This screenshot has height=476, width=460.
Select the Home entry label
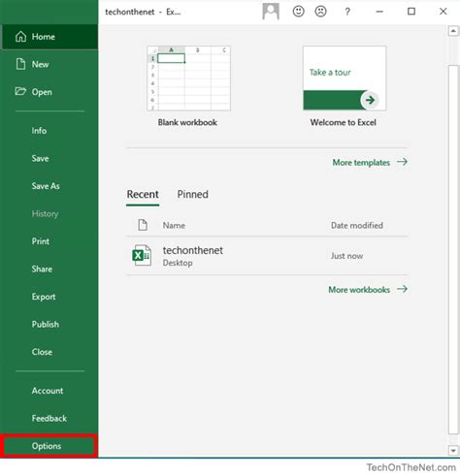(x=44, y=37)
